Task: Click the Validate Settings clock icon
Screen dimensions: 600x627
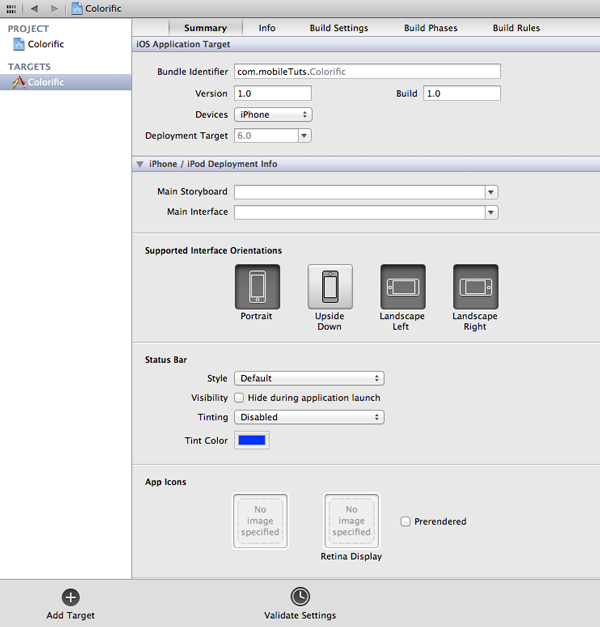Action: pyautogui.click(x=300, y=597)
